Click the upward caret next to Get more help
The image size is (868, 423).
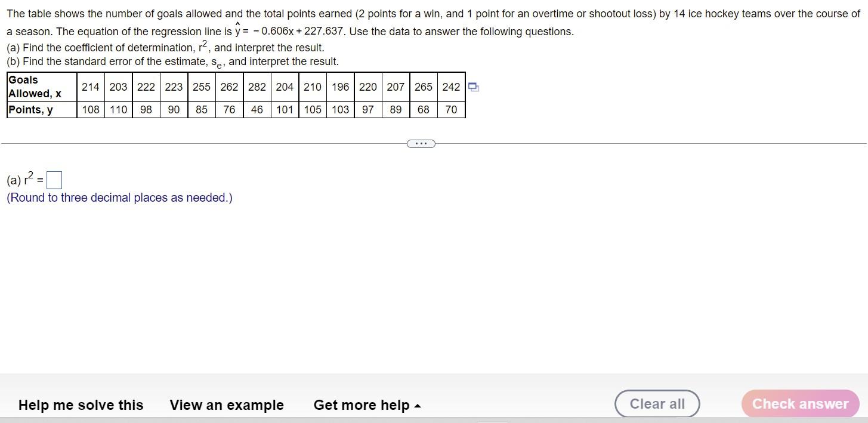tap(418, 405)
